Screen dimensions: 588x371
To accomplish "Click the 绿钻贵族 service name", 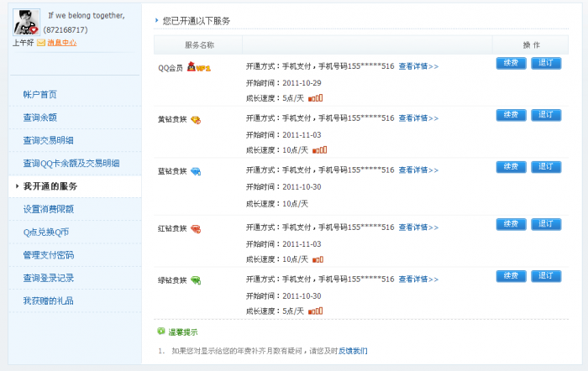I will 172,280.
